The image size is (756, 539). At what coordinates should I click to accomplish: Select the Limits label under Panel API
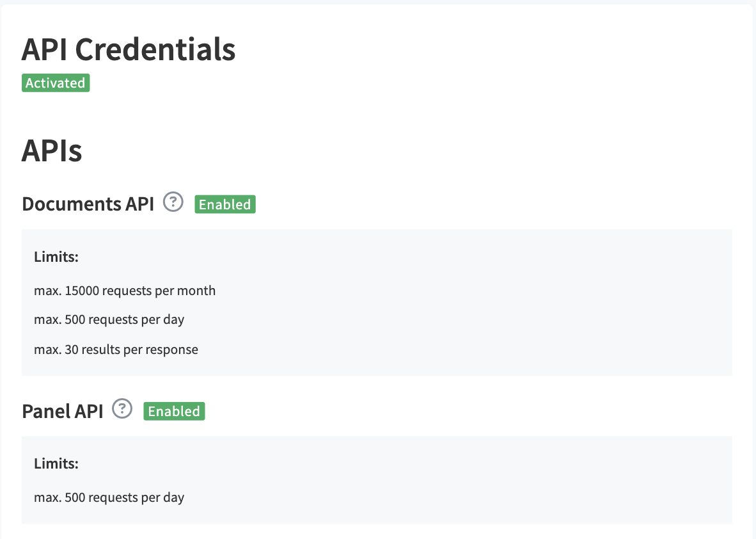[56, 463]
